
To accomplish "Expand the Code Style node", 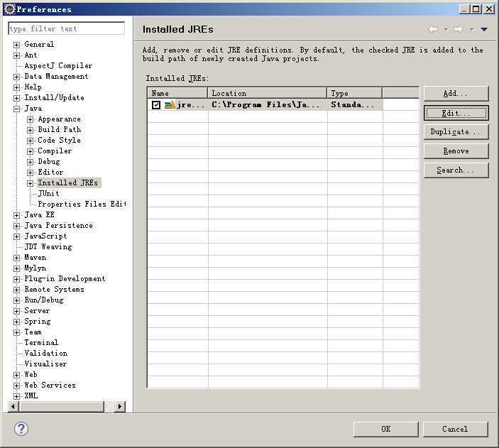I will 31,141.
